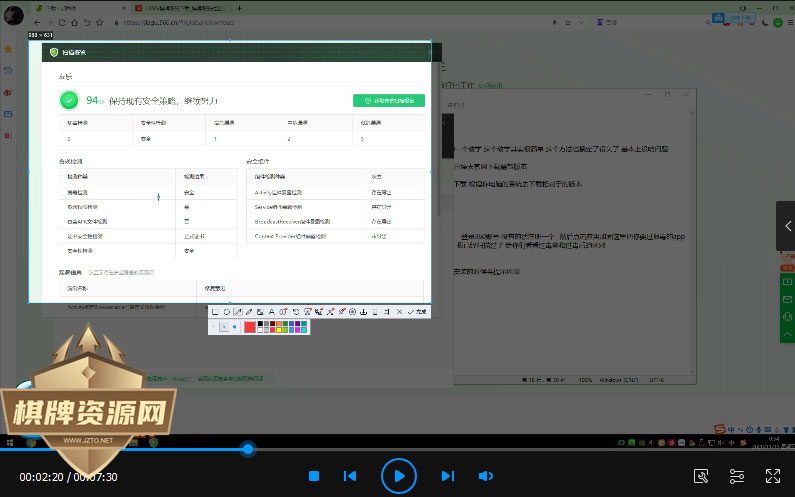Image resolution: width=795 pixels, height=497 pixels.
Task: Go back in the browser
Action: [37, 22]
